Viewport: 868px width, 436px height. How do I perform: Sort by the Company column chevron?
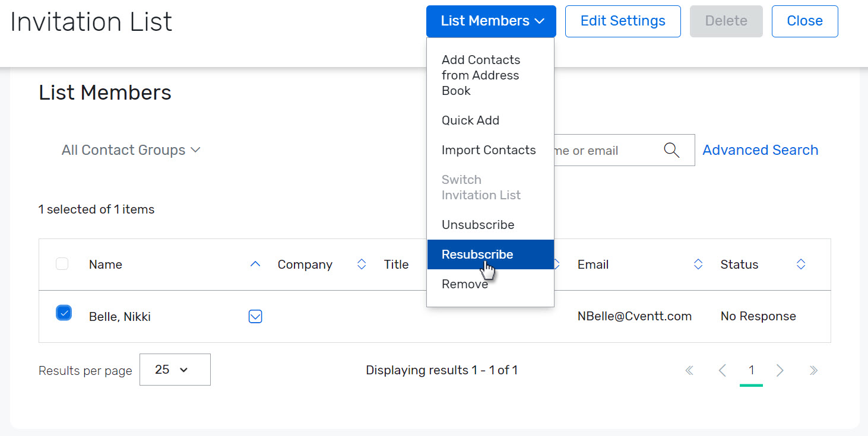[361, 265]
